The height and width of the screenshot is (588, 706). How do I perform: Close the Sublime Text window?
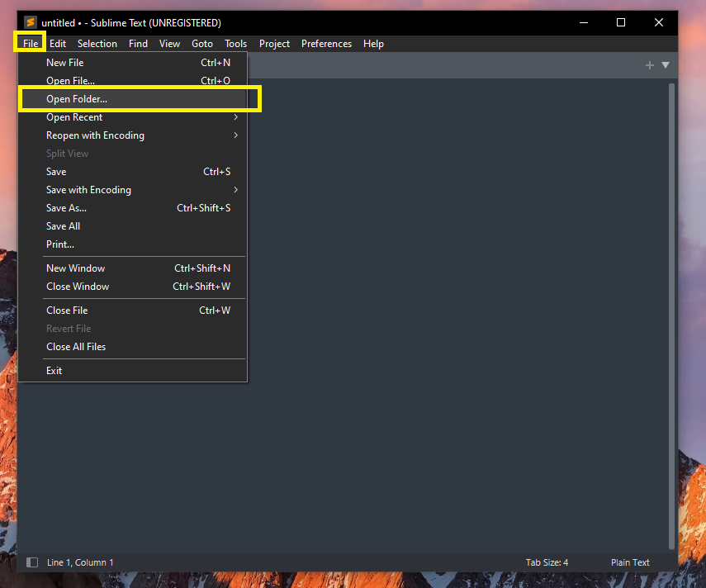click(x=659, y=22)
